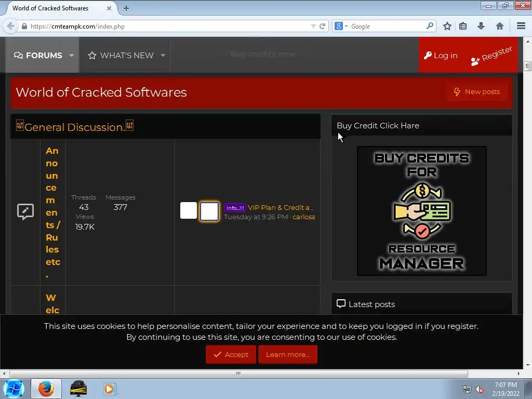Open the Welcome forum title
Image resolution: width=532 pixels, height=399 pixels.
pos(52,303)
